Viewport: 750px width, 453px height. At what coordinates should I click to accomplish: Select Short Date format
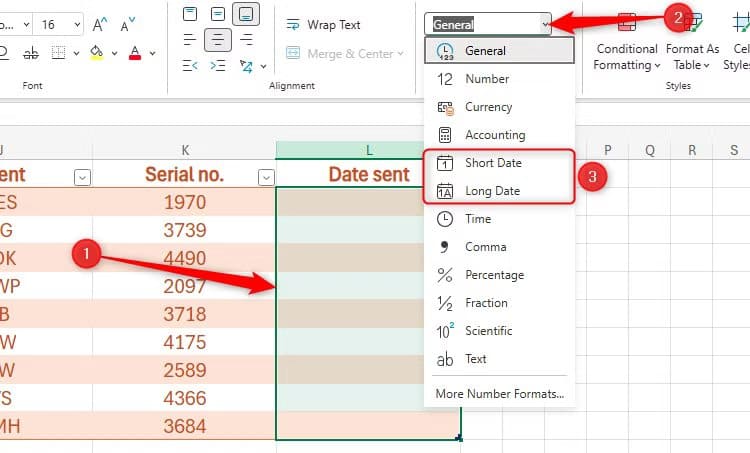tap(499, 163)
